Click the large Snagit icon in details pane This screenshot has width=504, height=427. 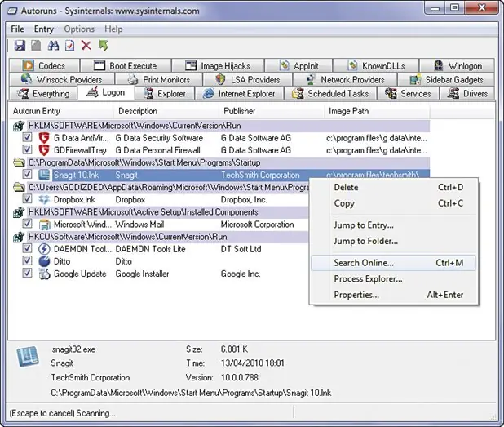[28, 357]
